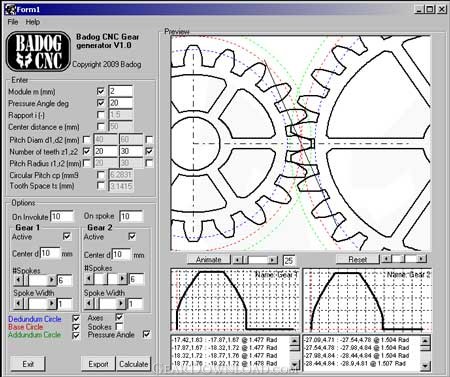The width and height of the screenshot is (450, 377).
Task: Click up arrow of Gear 2 coordinates list
Action: tap(425, 341)
